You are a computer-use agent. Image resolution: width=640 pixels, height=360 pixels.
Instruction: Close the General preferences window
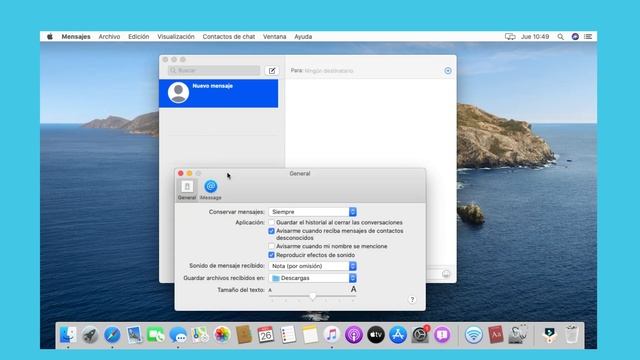pyautogui.click(x=181, y=173)
